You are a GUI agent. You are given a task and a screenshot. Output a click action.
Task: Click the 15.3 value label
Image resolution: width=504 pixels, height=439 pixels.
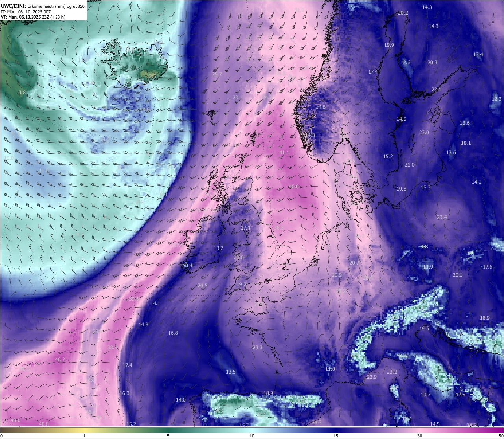426,187
